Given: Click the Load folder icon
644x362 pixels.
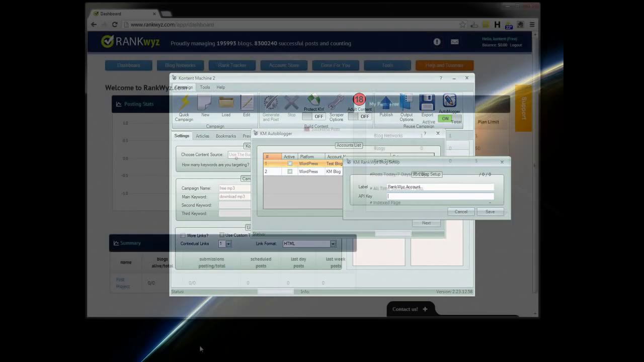Looking at the screenshot, I should point(226,103).
